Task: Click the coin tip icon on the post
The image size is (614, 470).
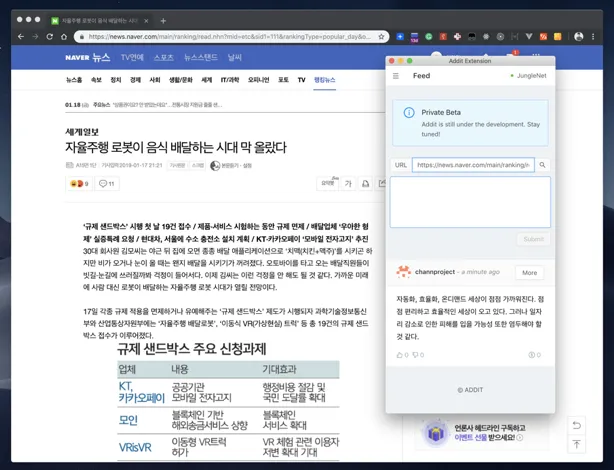Action: [531, 355]
